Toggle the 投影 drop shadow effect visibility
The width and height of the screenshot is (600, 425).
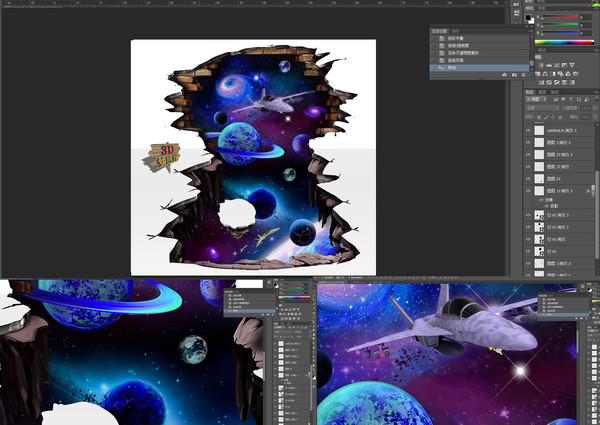(546, 206)
